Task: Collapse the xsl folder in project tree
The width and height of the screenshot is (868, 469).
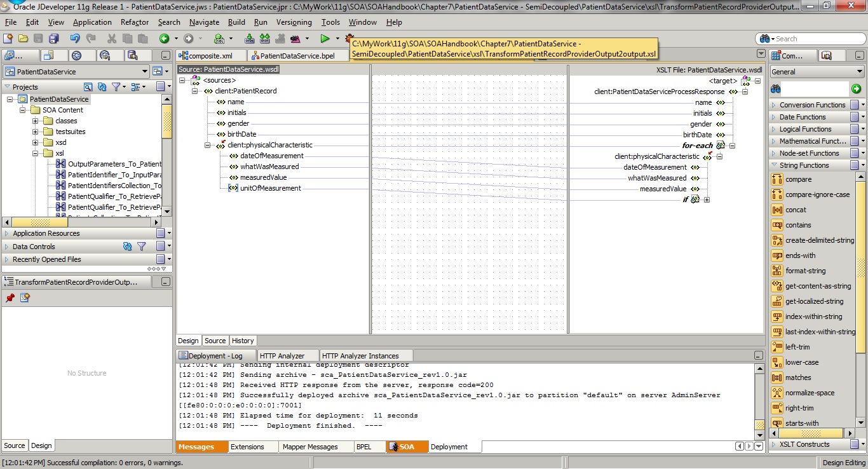Action: pos(36,153)
